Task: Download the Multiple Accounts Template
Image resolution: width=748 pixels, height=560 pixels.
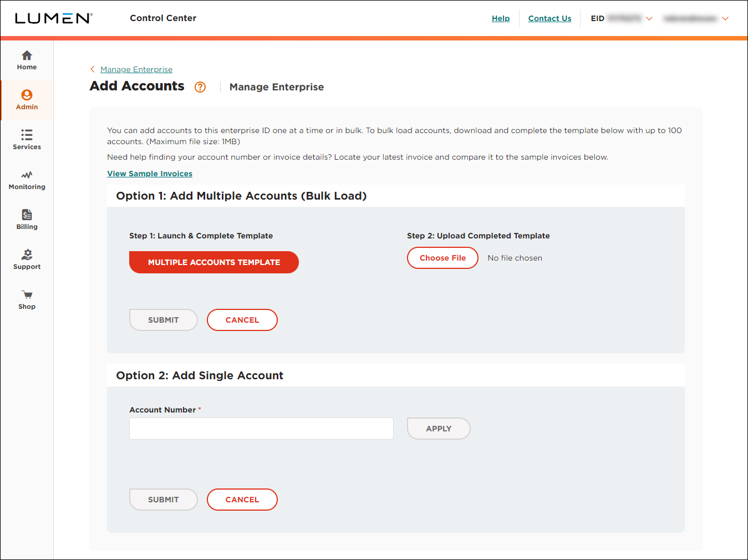Action: pyautogui.click(x=214, y=262)
